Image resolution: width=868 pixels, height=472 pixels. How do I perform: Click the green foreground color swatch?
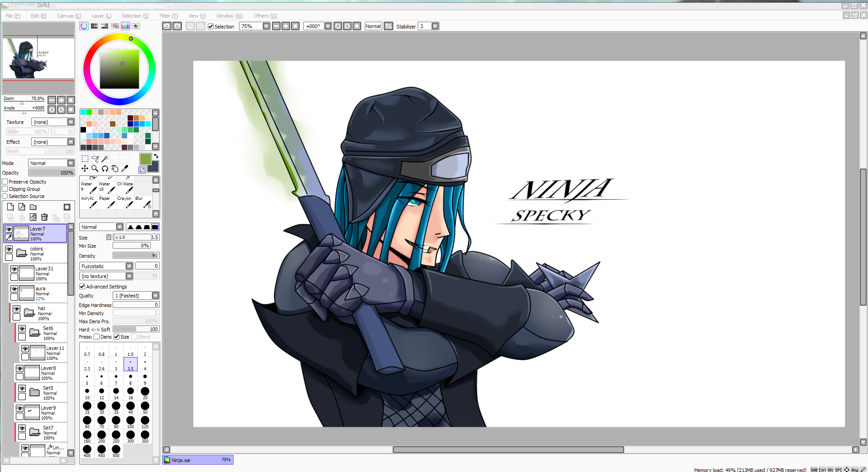pyautogui.click(x=145, y=159)
